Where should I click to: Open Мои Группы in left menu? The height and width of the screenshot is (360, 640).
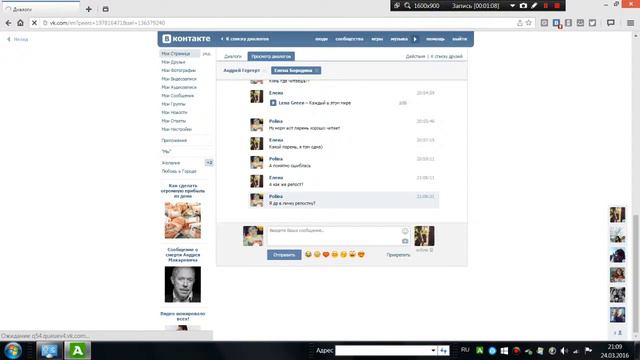point(173,104)
